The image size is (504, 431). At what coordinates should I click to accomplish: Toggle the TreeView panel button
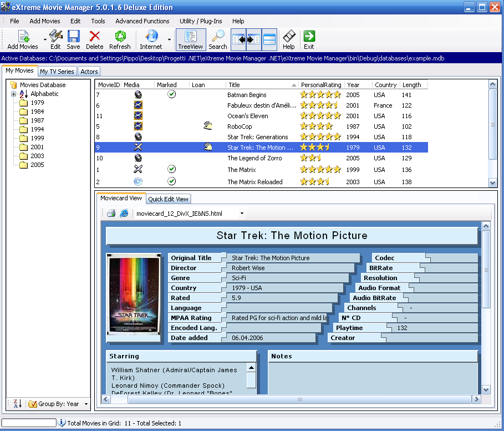click(x=191, y=39)
